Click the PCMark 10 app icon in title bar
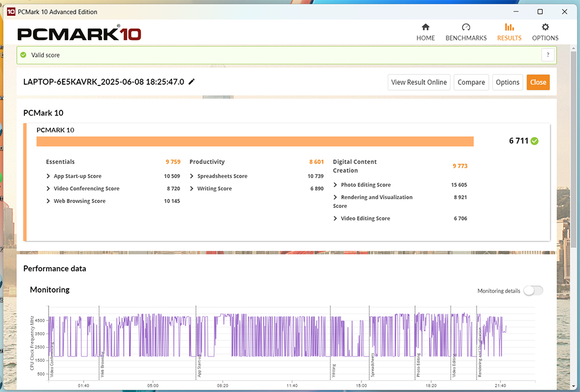The height and width of the screenshot is (392, 580). click(x=11, y=12)
